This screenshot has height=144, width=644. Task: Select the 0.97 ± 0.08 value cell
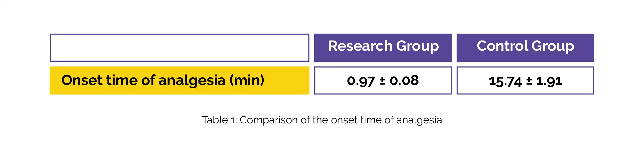tap(383, 81)
